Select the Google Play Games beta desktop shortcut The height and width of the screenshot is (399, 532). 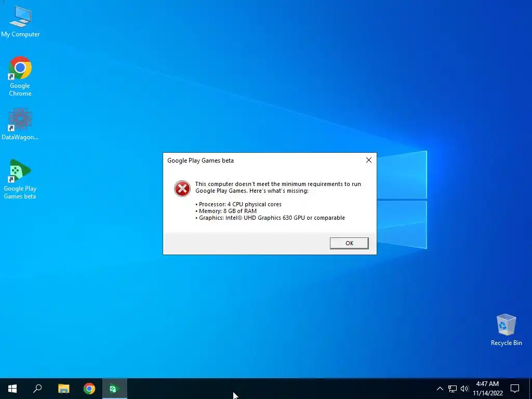tap(20, 179)
